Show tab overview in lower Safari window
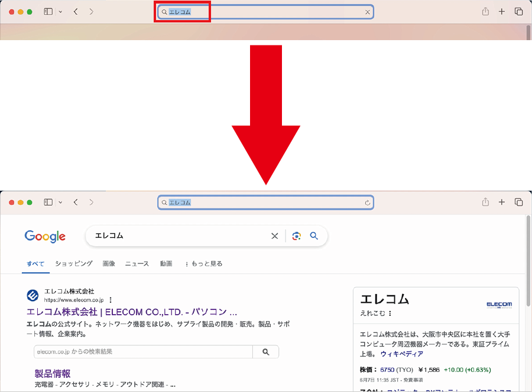Image resolution: width=532 pixels, height=392 pixels. (519, 202)
